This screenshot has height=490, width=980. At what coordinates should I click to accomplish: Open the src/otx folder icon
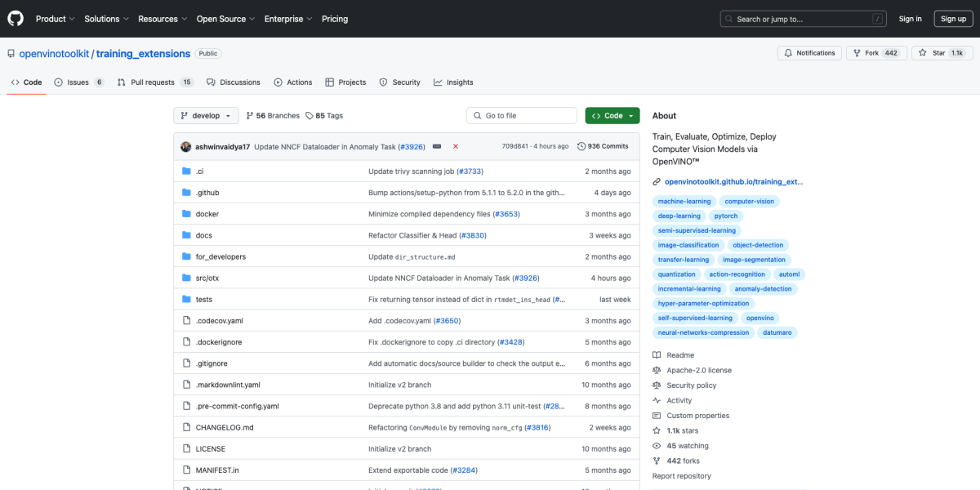188,278
